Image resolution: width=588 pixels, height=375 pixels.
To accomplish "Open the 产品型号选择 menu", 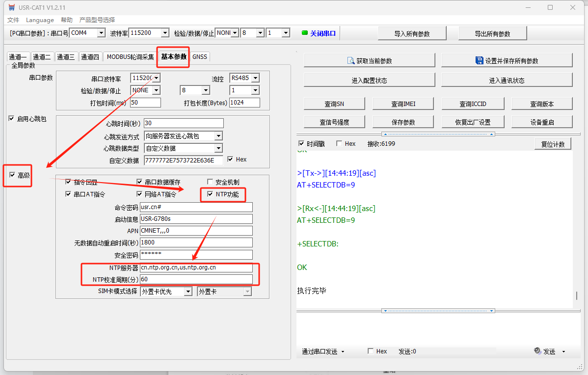I will click(x=97, y=20).
